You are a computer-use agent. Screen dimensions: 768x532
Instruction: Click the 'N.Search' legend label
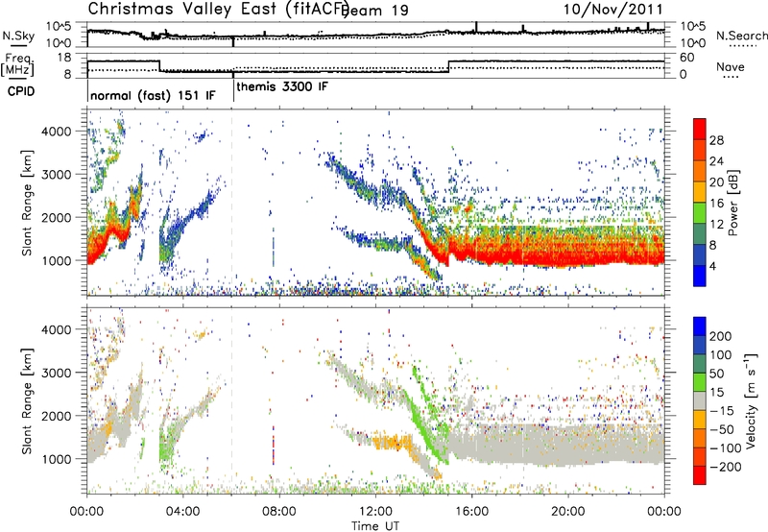741,36
